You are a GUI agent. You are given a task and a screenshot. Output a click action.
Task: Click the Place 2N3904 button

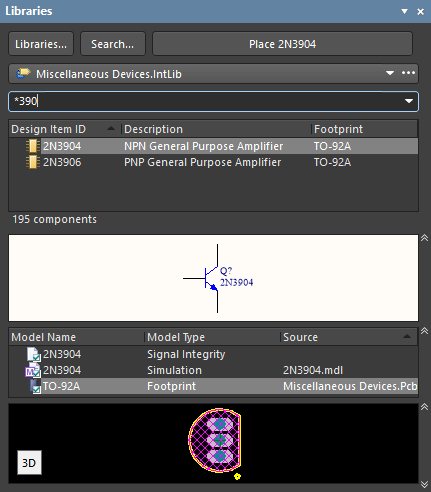282,44
